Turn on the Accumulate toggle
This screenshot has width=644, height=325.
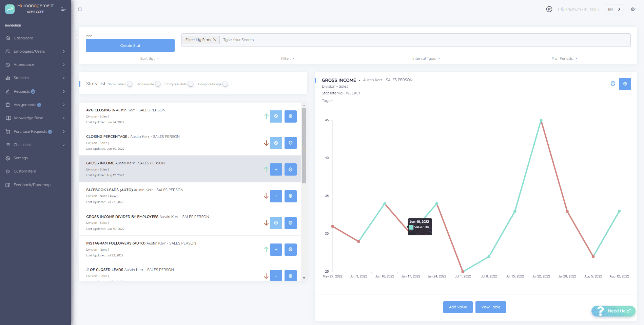159,84
